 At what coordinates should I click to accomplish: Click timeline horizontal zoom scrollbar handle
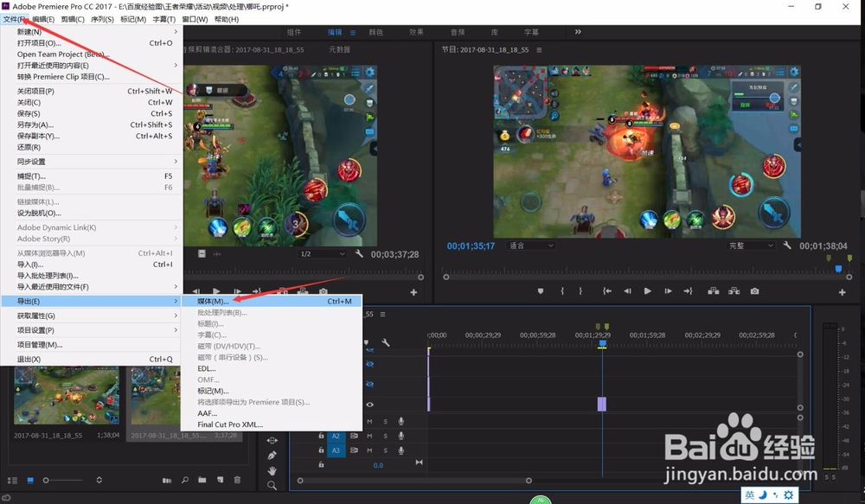(529, 481)
